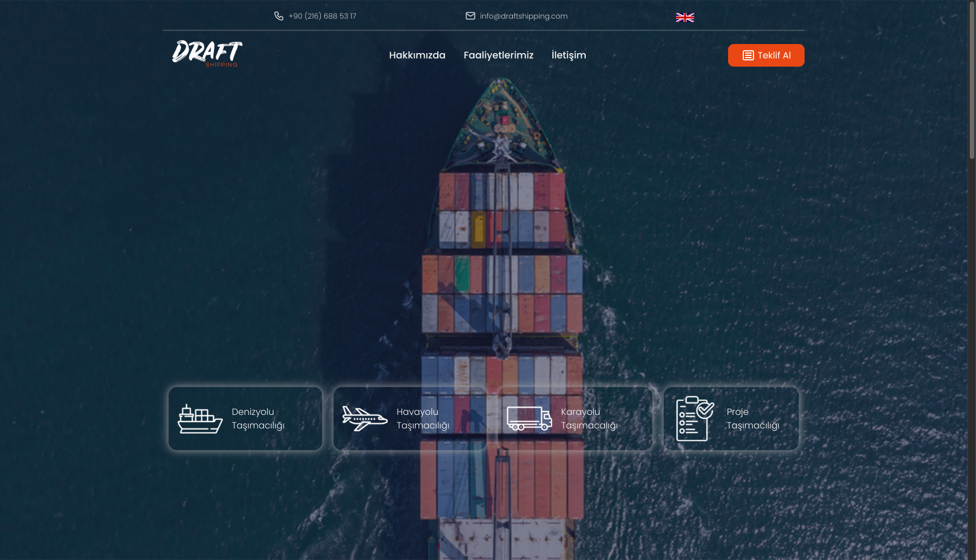The image size is (976, 560).
Task: Open the Karayolu Taşımacalığı text link
Action: tap(589, 419)
